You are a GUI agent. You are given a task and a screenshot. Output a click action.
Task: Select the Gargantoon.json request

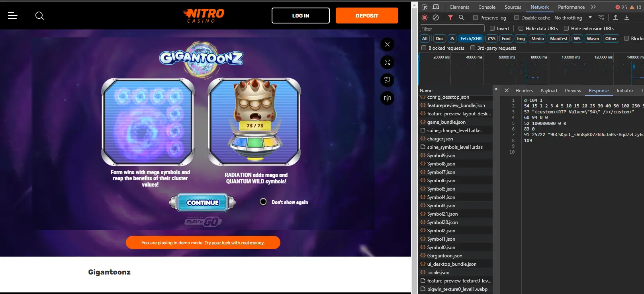click(x=456, y=256)
